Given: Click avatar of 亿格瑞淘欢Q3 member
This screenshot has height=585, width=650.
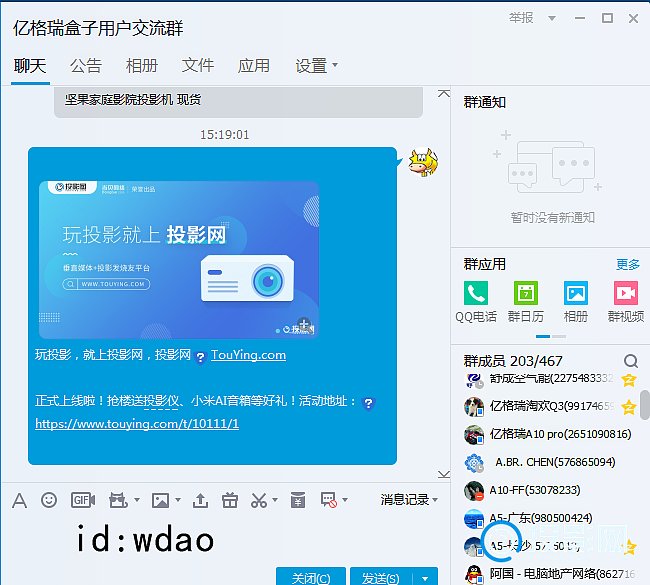Looking at the screenshot, I should point(474,406).
